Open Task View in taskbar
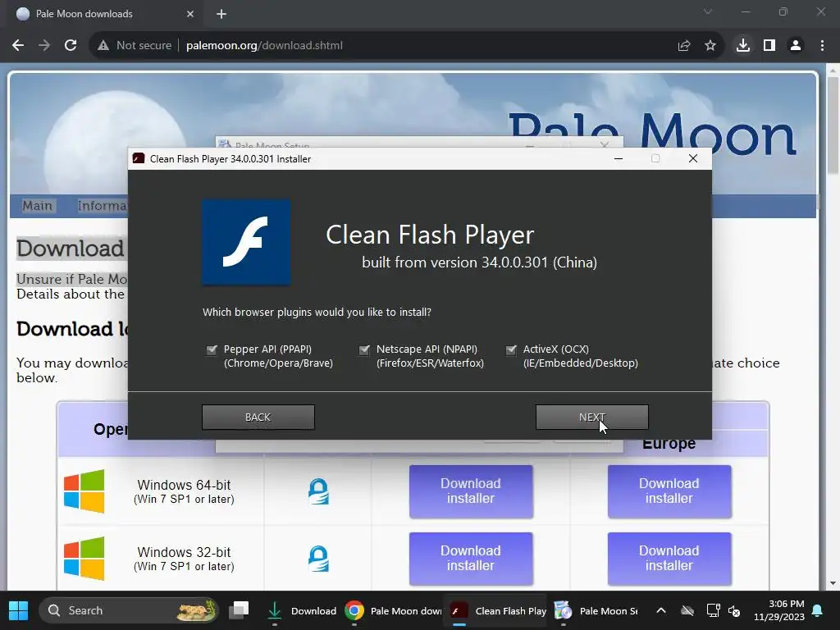Screen dimensions: 840x630 (239, 610)
